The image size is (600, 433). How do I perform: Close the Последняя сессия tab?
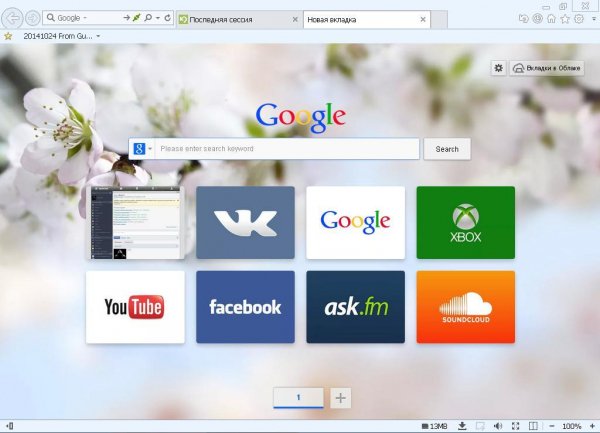coord(295,20)
